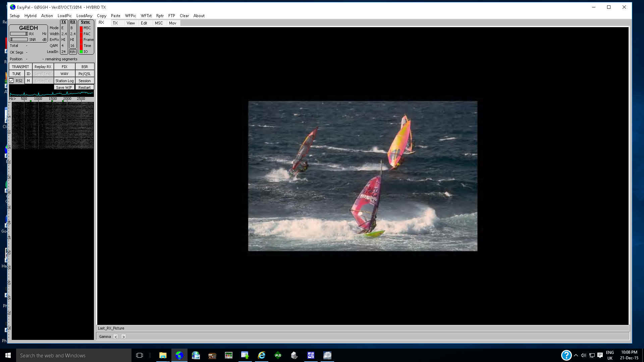
Task: Click the Station Log button
Action: coord(64,81)
